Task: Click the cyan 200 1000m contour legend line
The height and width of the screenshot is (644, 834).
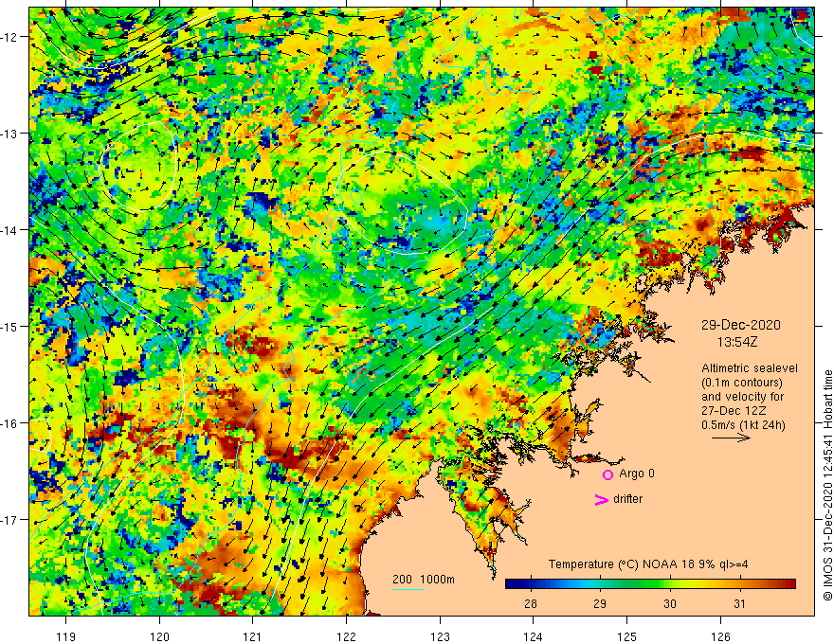Action: (408, 589)
